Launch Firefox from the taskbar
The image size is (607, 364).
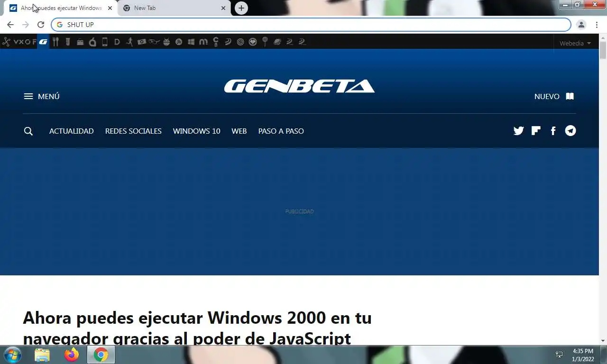coord(72,355)
